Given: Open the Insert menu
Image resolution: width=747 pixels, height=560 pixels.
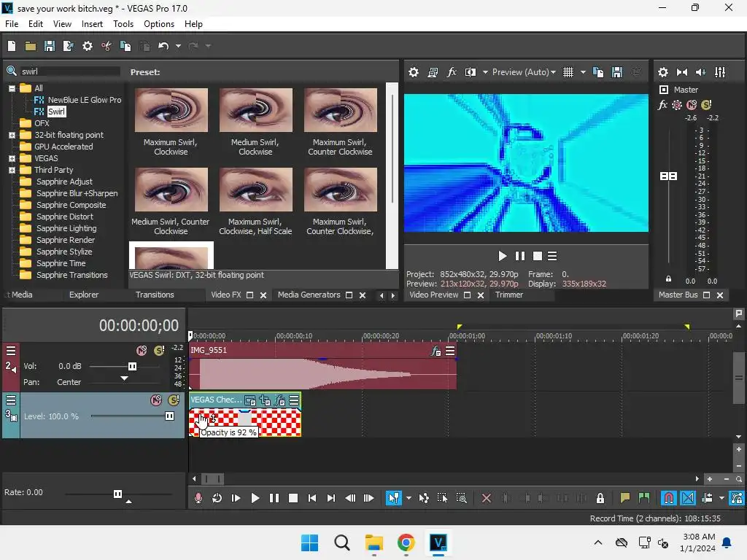Looking at the screenshot, I should coord(92,24).
